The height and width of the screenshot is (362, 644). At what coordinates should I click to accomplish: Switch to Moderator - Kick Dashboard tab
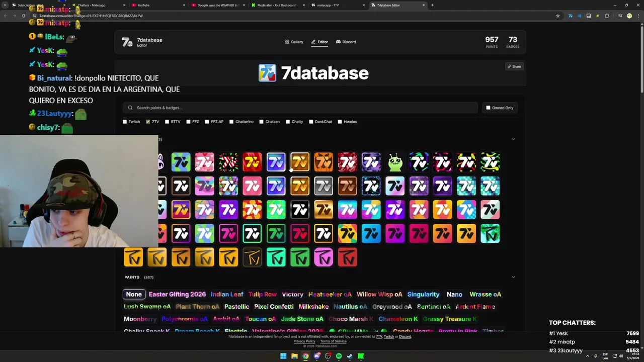tap(279, 5)
